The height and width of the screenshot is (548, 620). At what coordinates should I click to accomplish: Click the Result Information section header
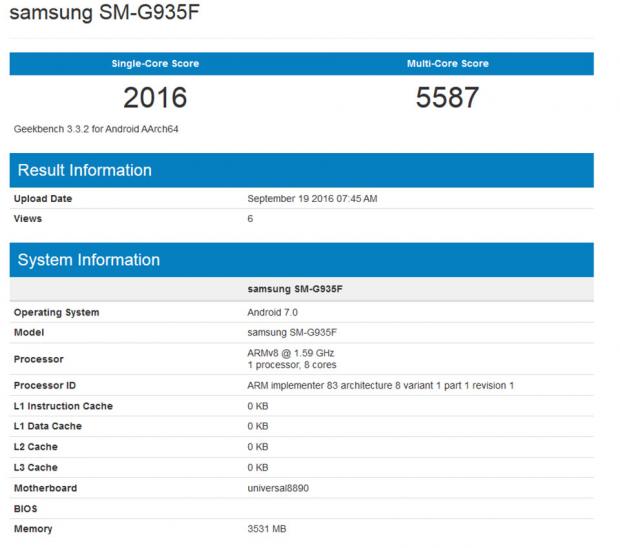point(85,170)
